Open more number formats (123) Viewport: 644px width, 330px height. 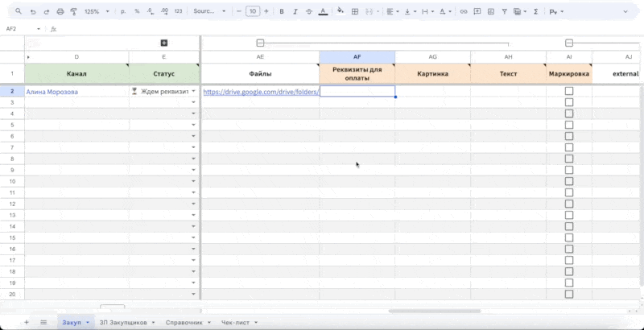coord(178,11)
